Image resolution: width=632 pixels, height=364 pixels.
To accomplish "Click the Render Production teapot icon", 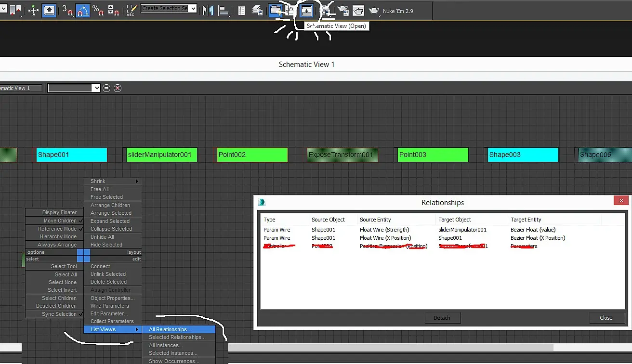I will coord(374,10).
